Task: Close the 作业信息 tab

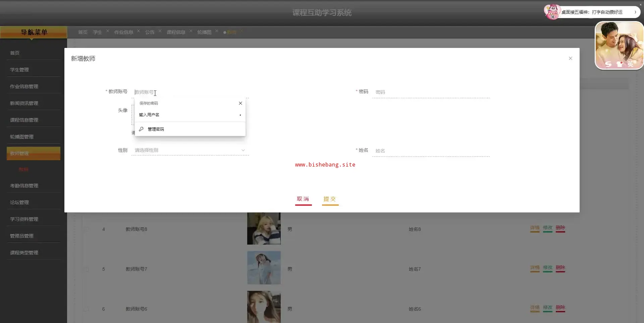Action: (x=139, y=31)
